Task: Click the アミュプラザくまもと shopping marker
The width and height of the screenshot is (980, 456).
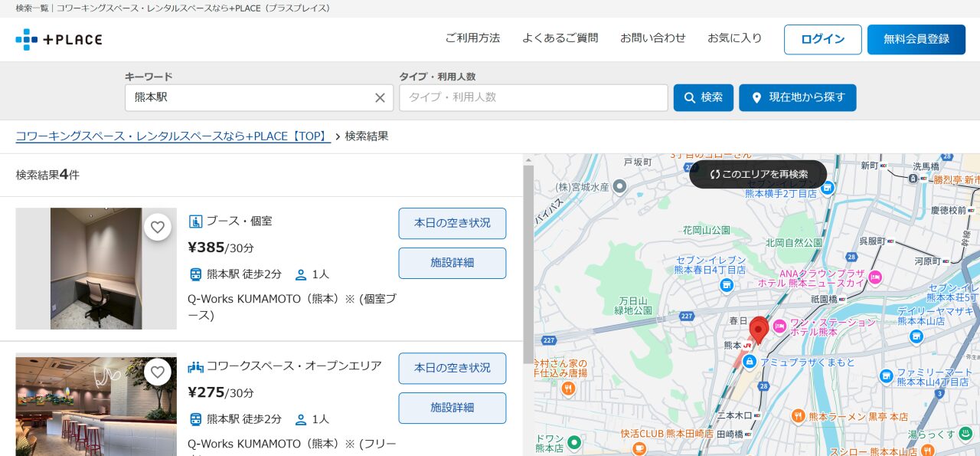Action: (750, 361)
